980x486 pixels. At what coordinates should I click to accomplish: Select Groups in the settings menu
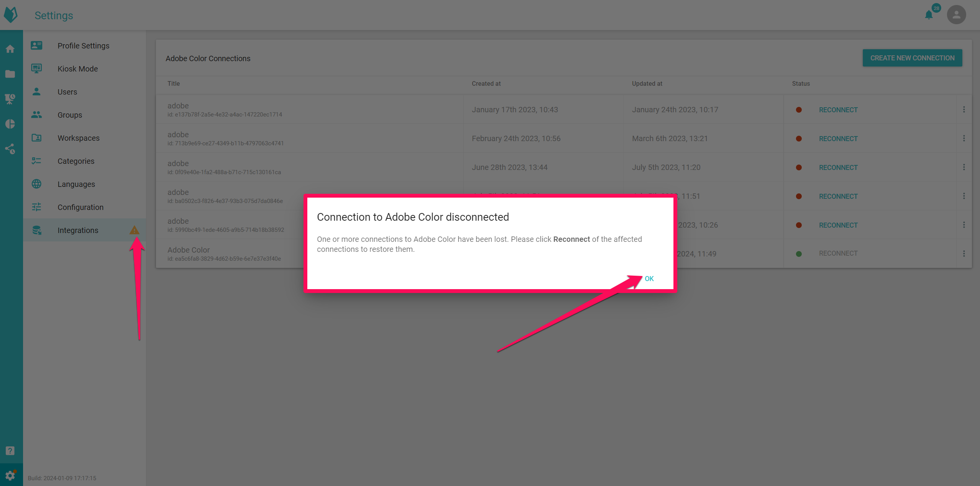pos(85,115)
